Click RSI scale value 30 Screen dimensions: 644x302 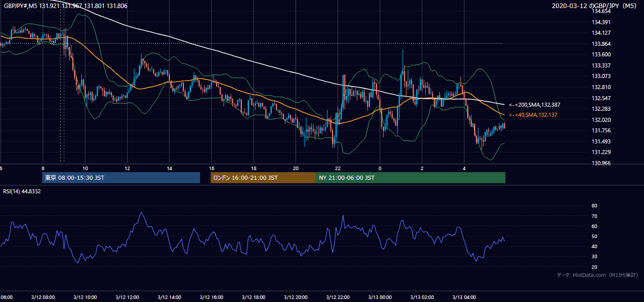tap(594, 257)
